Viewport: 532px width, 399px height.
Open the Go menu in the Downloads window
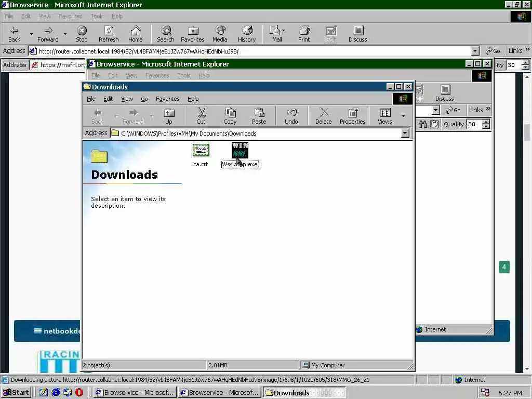[144, 99]
